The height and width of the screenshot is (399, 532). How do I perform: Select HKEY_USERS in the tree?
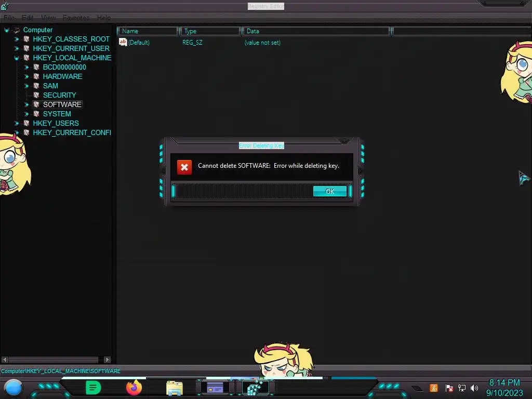point(56,123)
